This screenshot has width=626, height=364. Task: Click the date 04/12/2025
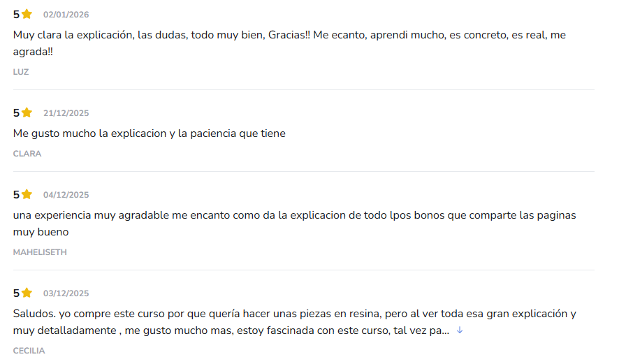(x=66, y=195)
